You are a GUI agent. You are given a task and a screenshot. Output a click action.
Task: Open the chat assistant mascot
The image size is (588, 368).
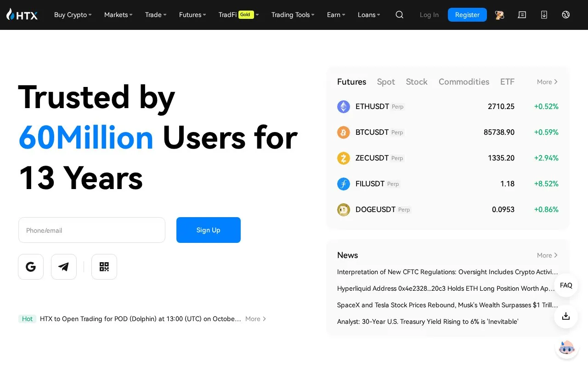566,348
